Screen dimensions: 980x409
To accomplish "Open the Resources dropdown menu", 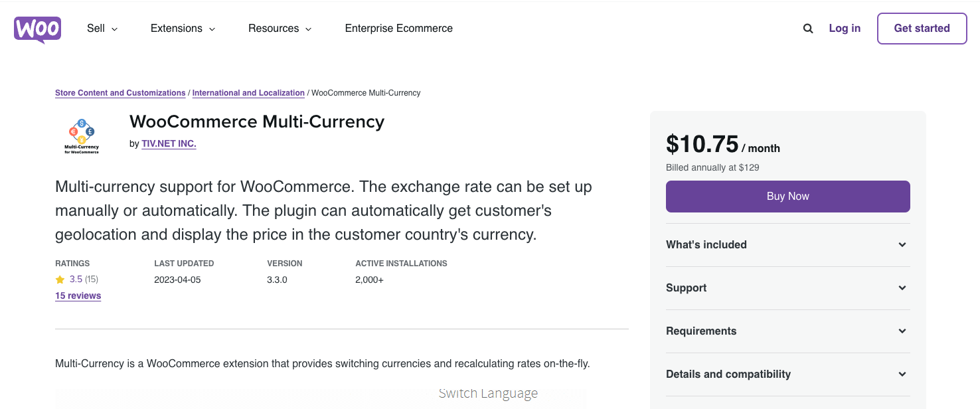I will click(280, 29).
